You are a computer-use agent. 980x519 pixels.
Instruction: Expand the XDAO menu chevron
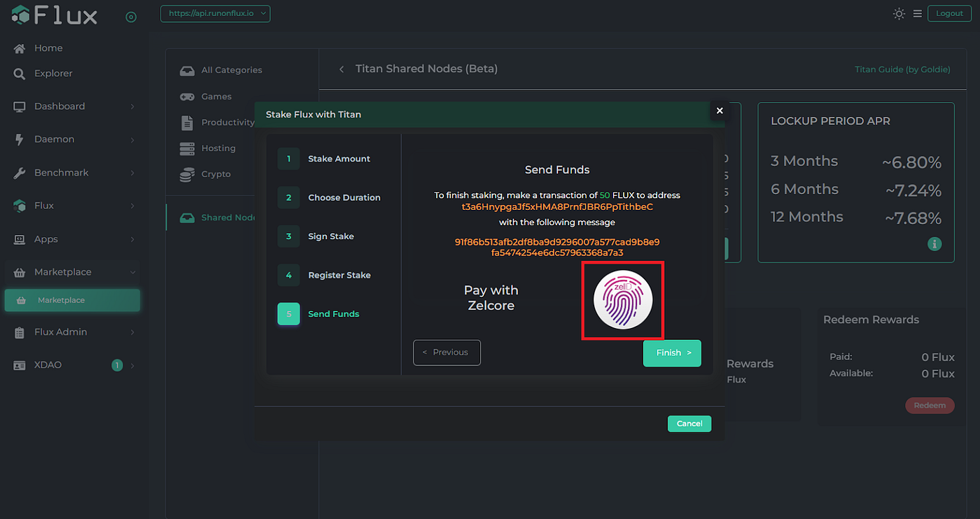132,365
